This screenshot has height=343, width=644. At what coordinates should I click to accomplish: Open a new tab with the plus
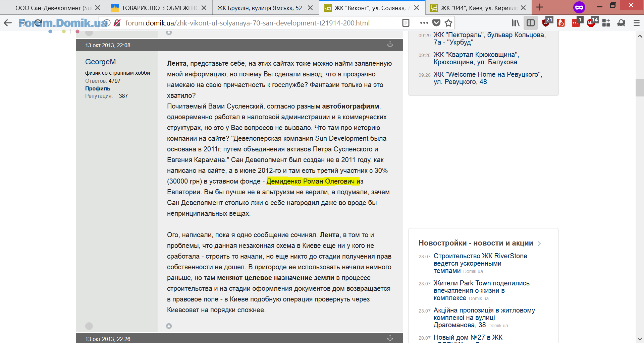point(540,7)
